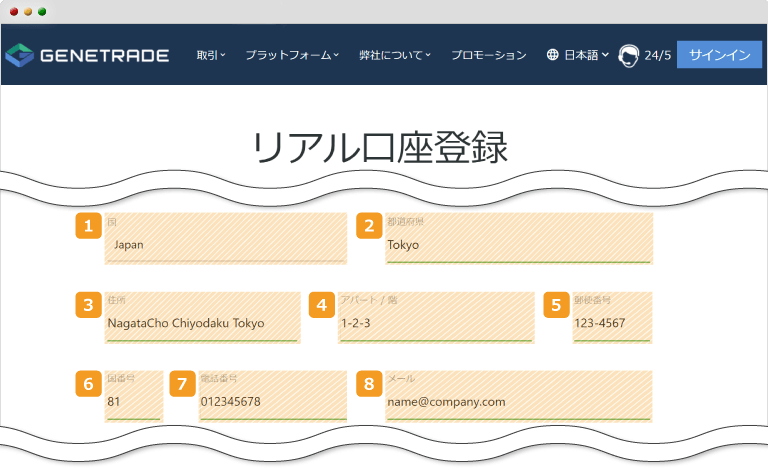Image resolution: width=768 pixels, height=470 pixels.
Task: Click the リアル口座登録 heading
Action: [x=380, y=147]
